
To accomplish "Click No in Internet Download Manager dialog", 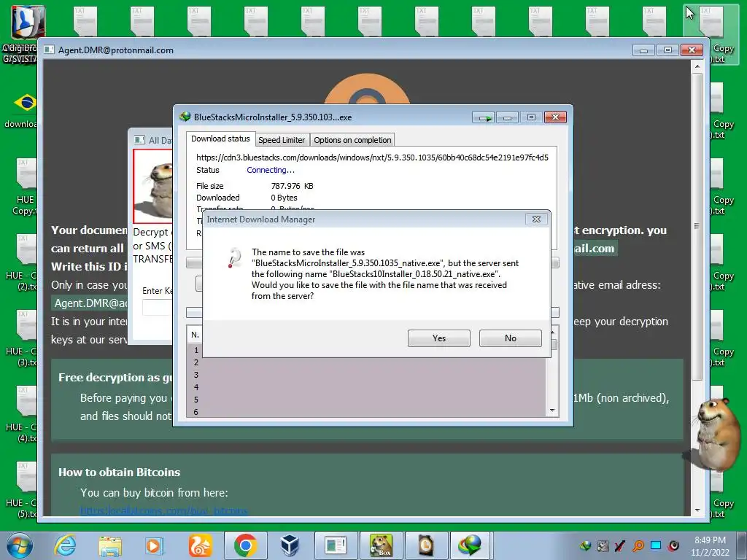I will tap(510, 338).
